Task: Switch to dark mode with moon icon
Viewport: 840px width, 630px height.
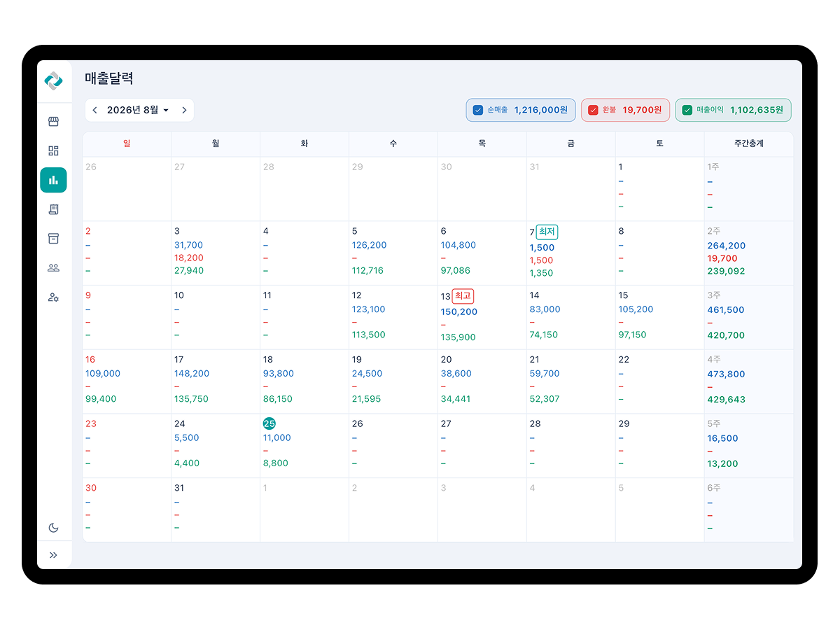Action: [x=53, y=528]
